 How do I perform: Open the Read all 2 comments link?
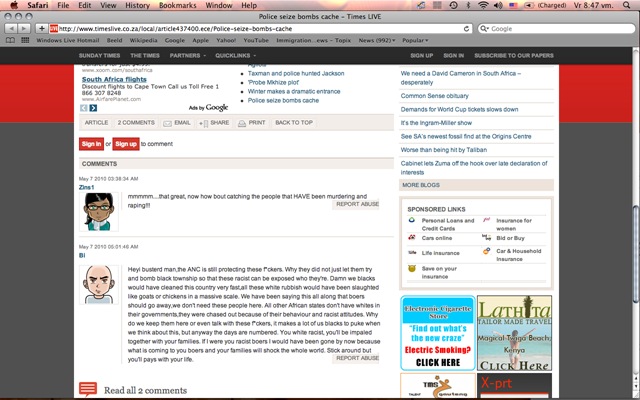coord(145,390)
